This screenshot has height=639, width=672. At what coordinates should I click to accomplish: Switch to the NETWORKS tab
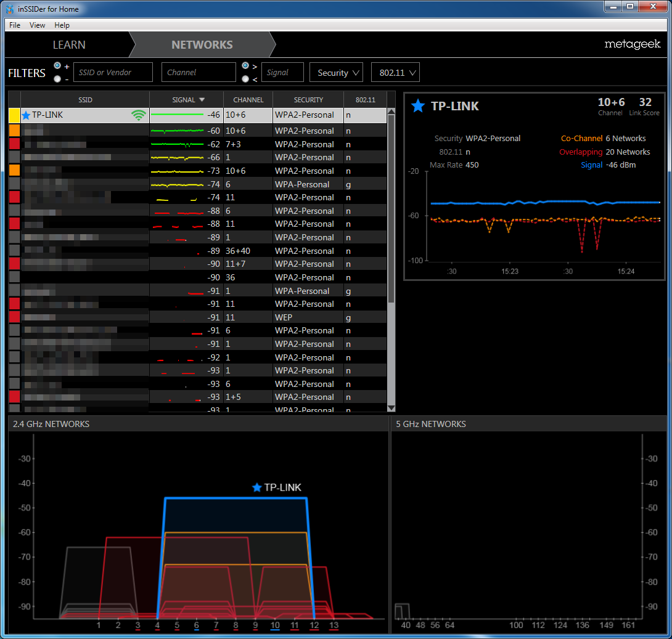(x=202, y=44)
